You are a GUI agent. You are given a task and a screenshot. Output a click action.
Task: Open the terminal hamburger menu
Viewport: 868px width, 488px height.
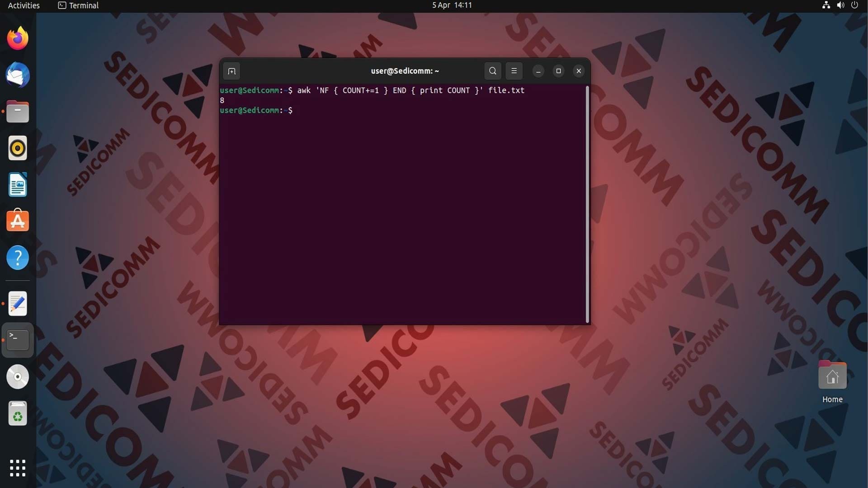pos(514,71)
